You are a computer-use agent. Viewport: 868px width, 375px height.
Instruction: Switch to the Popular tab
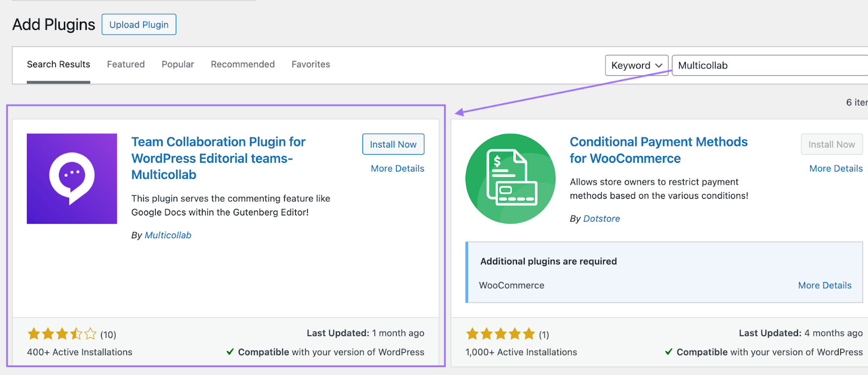pos(178,64)
